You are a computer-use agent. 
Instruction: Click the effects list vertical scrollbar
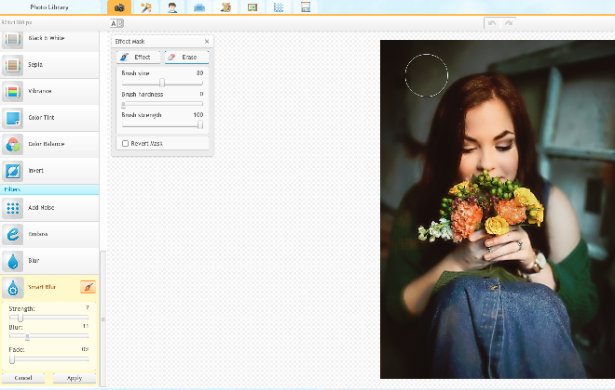click(x=103, y=319)
